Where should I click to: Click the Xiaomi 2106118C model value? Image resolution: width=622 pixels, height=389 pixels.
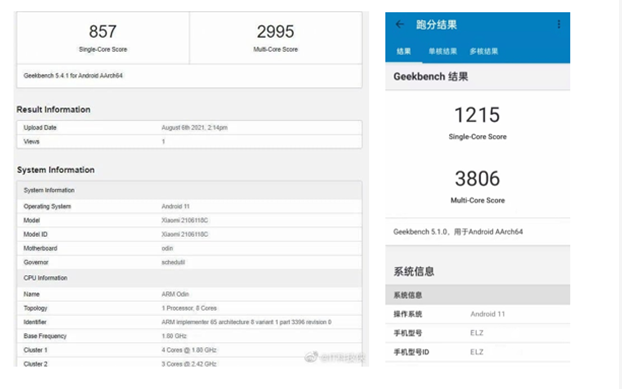point(184,220)
